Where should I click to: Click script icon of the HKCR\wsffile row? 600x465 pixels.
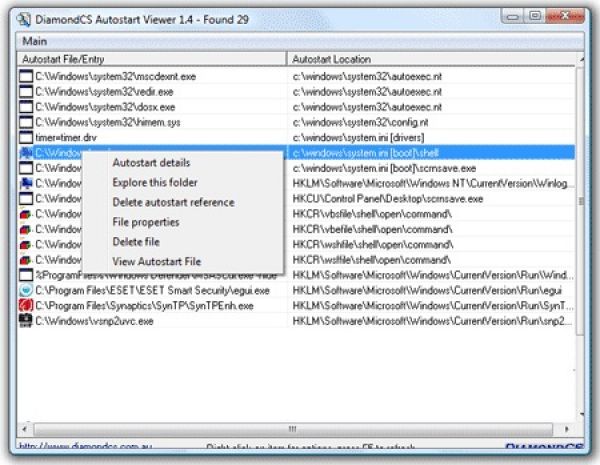point(26,260)
